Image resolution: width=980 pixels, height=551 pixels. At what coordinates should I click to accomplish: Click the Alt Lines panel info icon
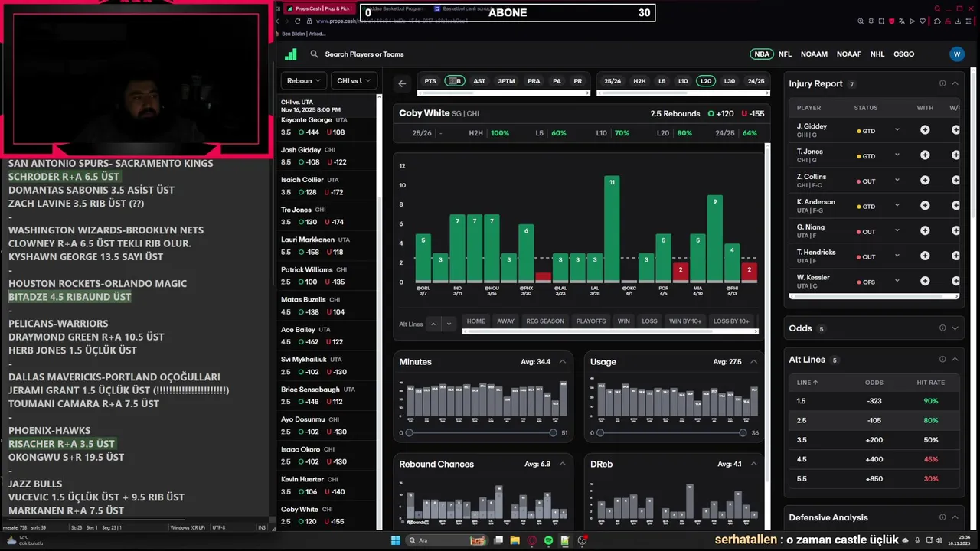942,360
